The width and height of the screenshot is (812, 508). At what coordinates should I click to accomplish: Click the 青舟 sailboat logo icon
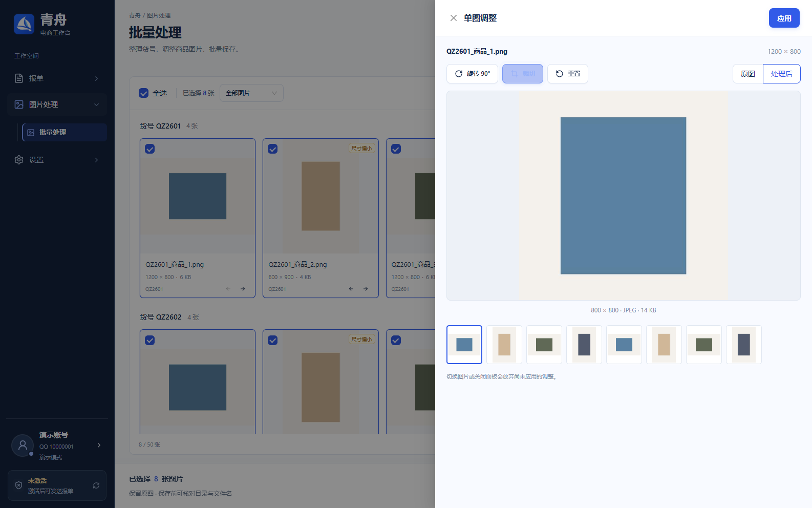[24, 24]
